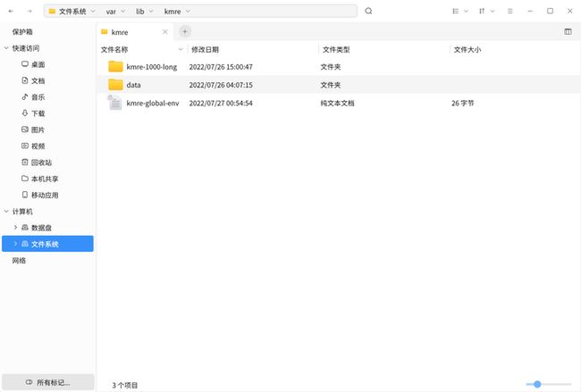The height and width of the screenshot is (392, 581).
Task: Click name column sort arrow
Action: (181, 50)
